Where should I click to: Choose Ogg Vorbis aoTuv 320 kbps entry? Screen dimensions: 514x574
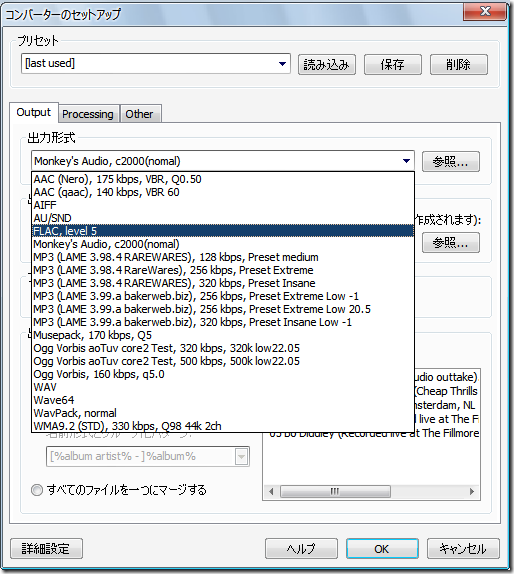(223, 348)
